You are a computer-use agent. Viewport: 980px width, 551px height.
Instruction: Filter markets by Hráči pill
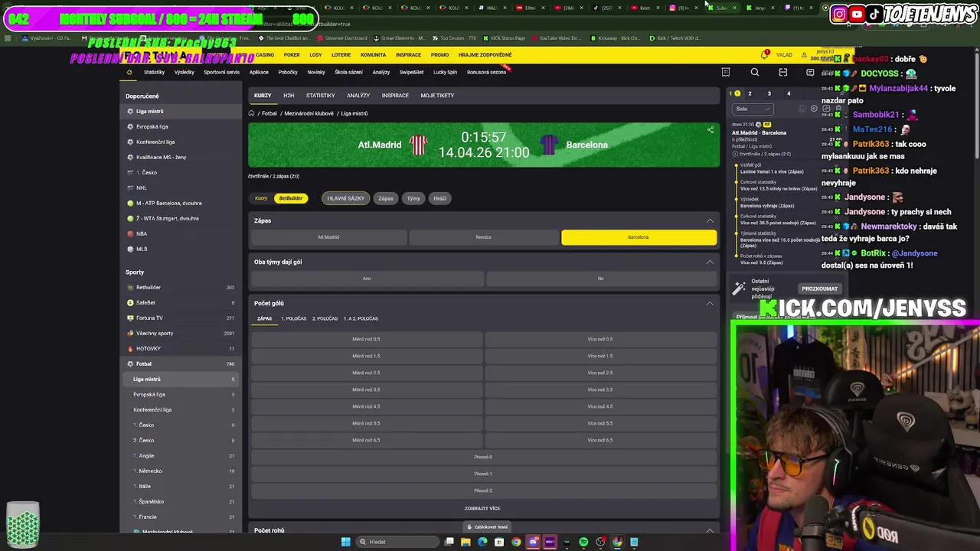tap(439, 198)
